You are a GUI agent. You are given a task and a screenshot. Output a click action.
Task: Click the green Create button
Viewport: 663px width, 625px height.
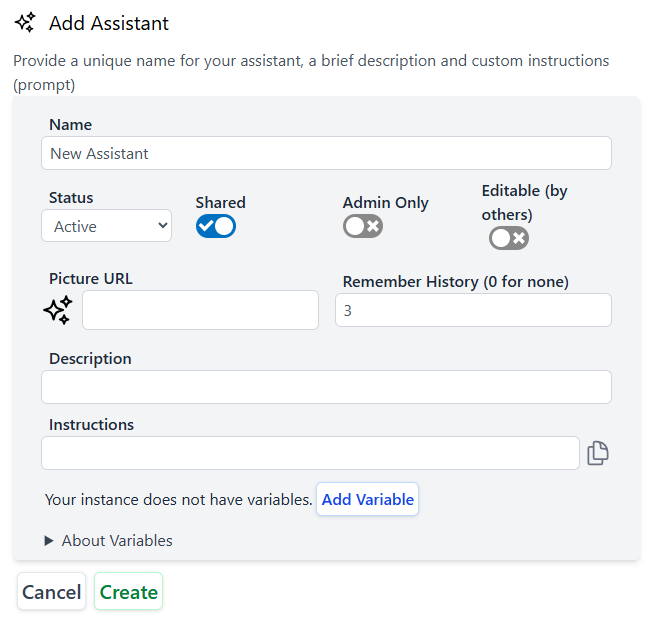click(129, 592)
